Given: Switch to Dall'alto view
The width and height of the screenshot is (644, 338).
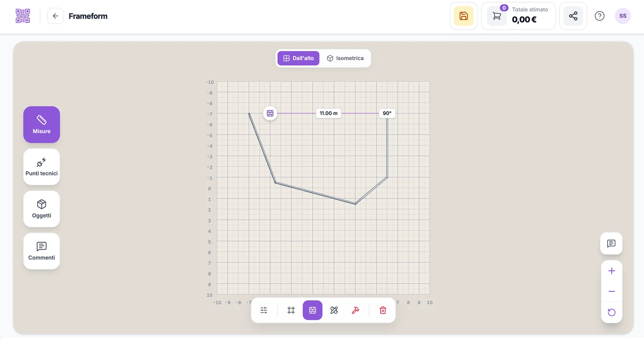Looking at the screenshot, I should (298, 58).
